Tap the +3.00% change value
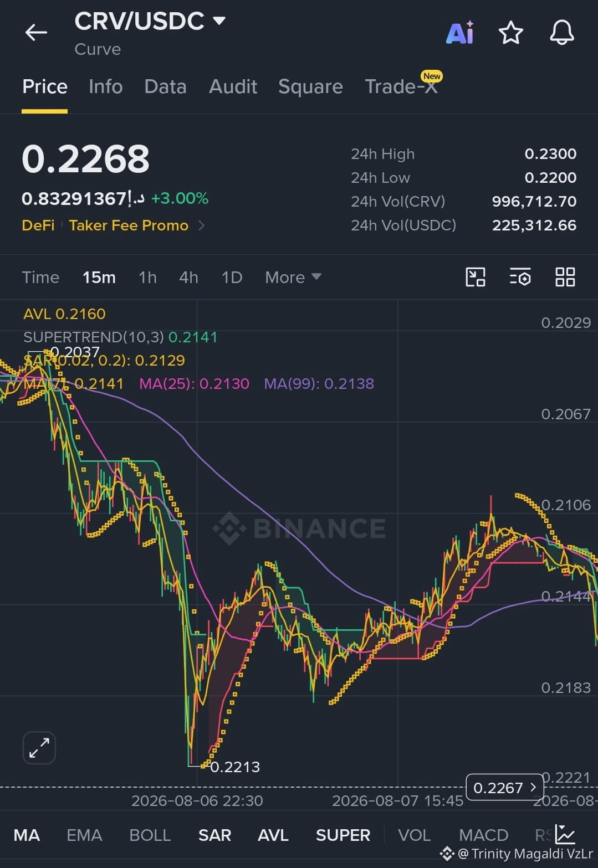598x868 pixels. 180,198
